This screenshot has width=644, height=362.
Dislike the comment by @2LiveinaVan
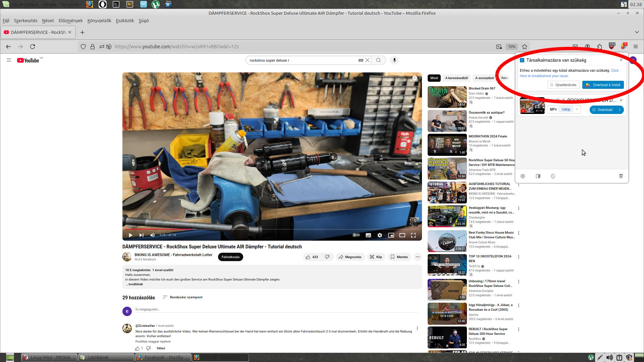point(148,349)
